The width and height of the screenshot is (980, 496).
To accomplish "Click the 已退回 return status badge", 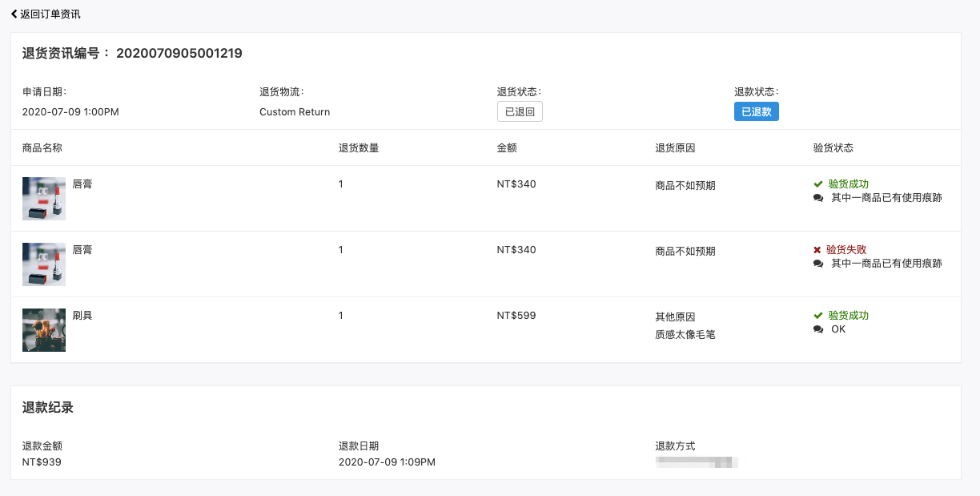I will 520,111.
